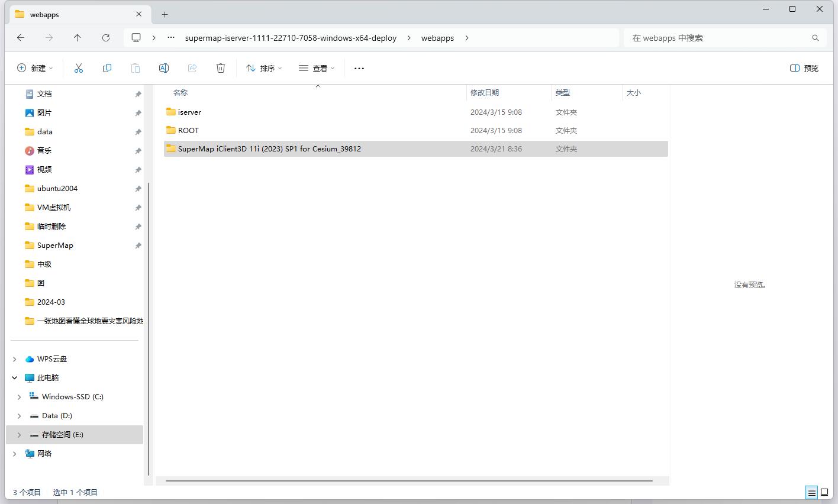
Task: Select the SuperMap iClient3D for Cesium folder
Action: tap(415, 148)
